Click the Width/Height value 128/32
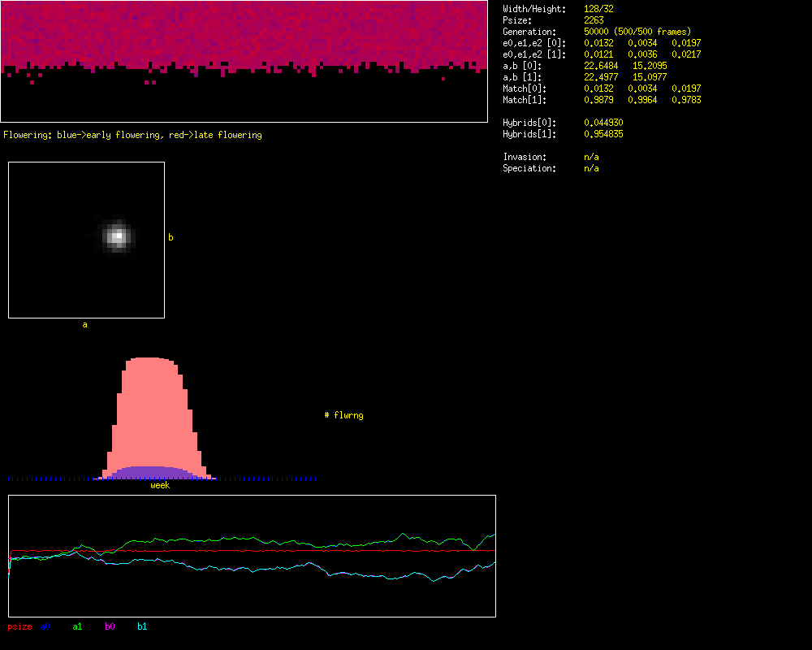 click(599, 9)
